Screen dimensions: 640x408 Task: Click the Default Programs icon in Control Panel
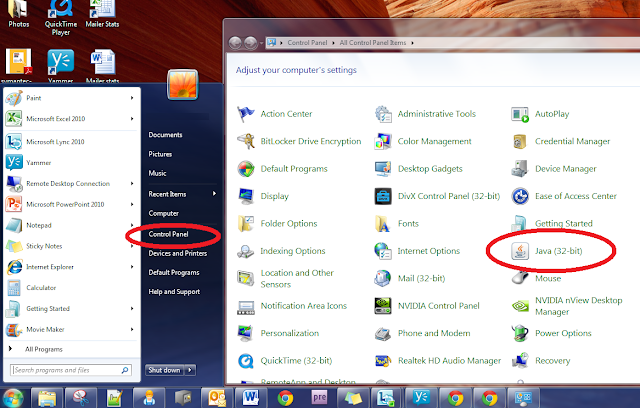point(246,169)
